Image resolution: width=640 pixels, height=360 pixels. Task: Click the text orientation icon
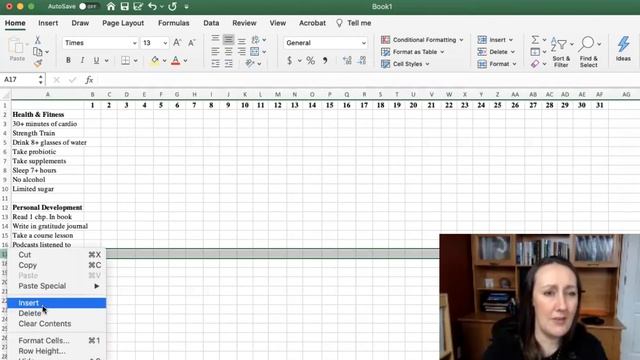(x=250, y=63)
